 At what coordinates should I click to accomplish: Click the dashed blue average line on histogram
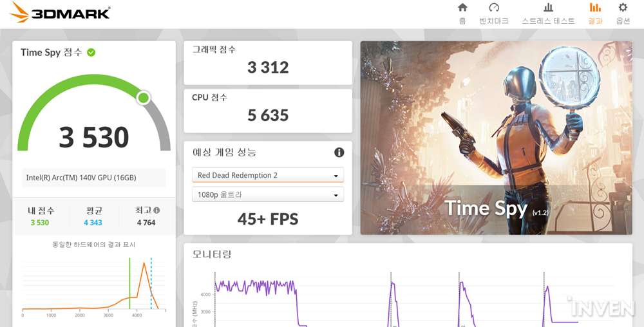tap(151, 283)
